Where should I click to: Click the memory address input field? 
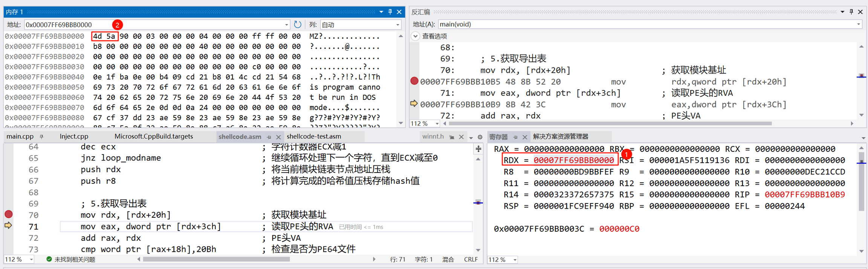click(154, 25)
